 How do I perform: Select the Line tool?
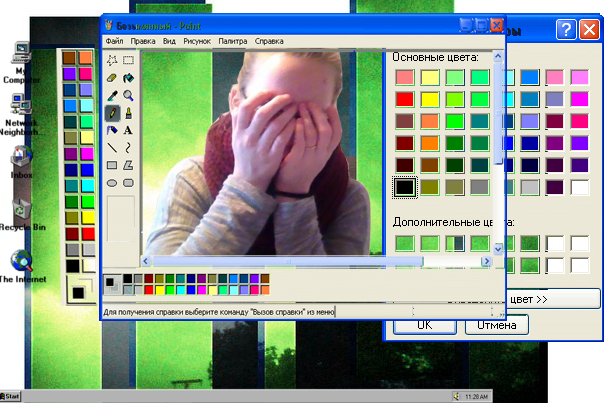[112, 148]
